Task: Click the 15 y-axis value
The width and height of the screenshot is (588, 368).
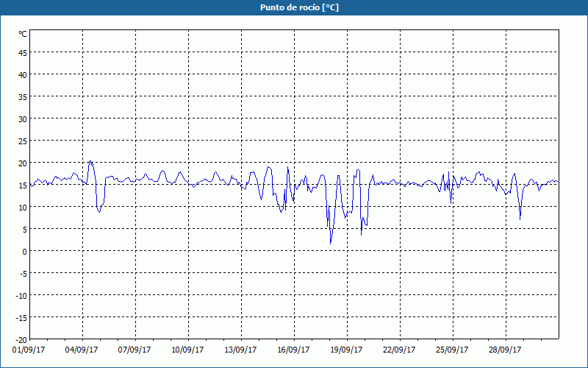Action: (23, 185)
